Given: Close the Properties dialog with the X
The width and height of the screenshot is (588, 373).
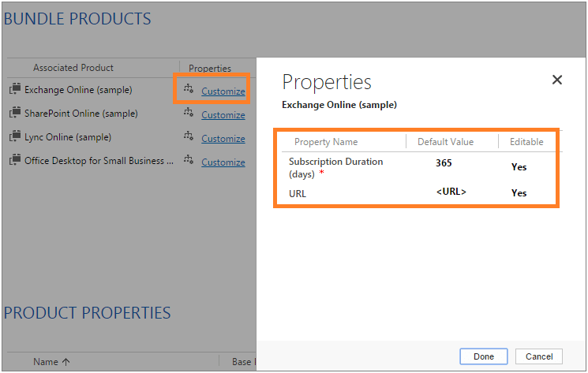Looking at the screenshot, I should click(557, 80).
